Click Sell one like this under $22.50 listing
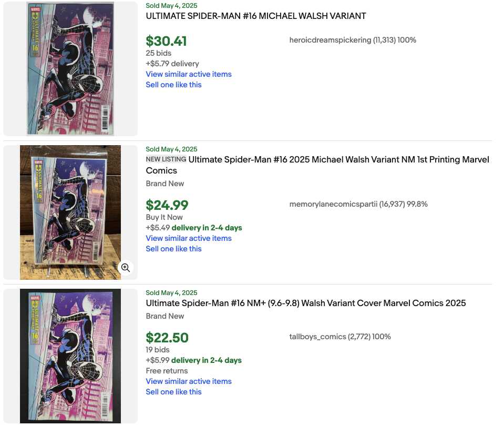The height and width of the screenshot is (426, 504). click(173, 392)
